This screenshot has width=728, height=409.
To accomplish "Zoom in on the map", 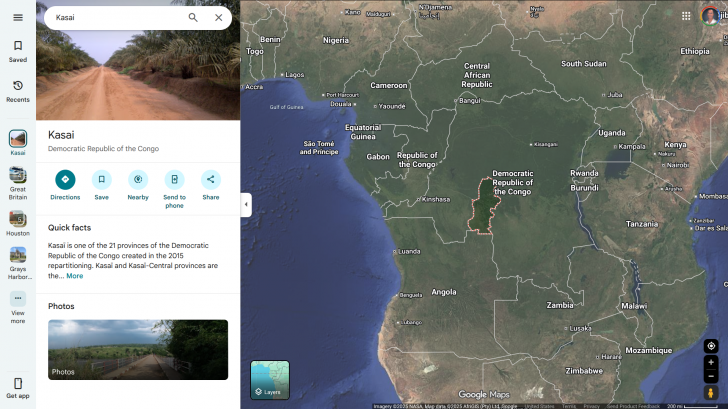I will click(x=711, y=362).
